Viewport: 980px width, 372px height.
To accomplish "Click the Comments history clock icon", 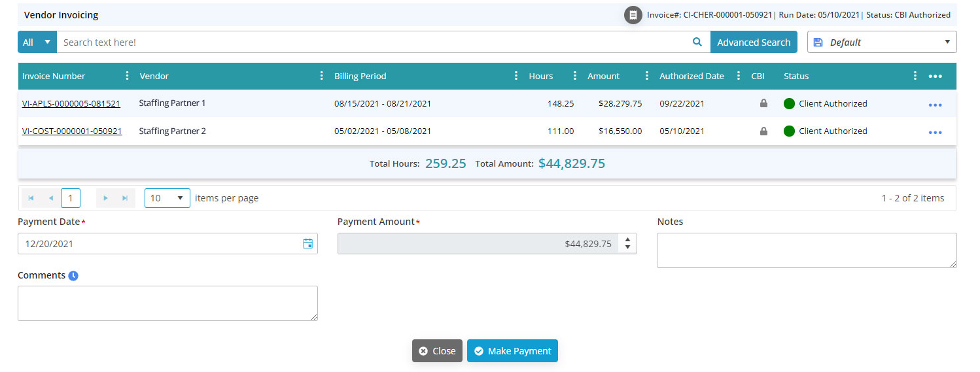I will point(74,276).
